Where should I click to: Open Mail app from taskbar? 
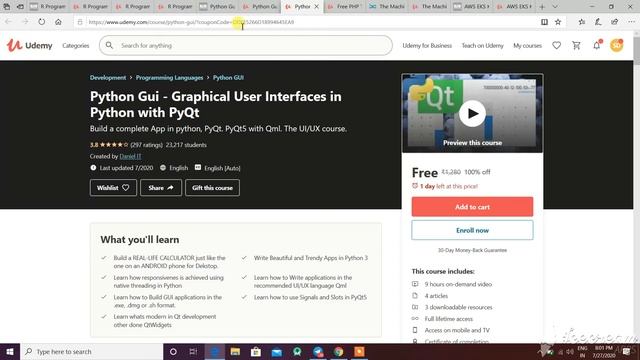click(277, 351)
